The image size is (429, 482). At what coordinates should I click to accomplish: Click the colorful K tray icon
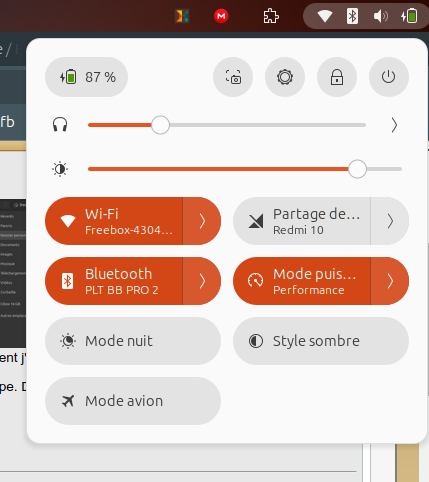[x=182, y=16]
